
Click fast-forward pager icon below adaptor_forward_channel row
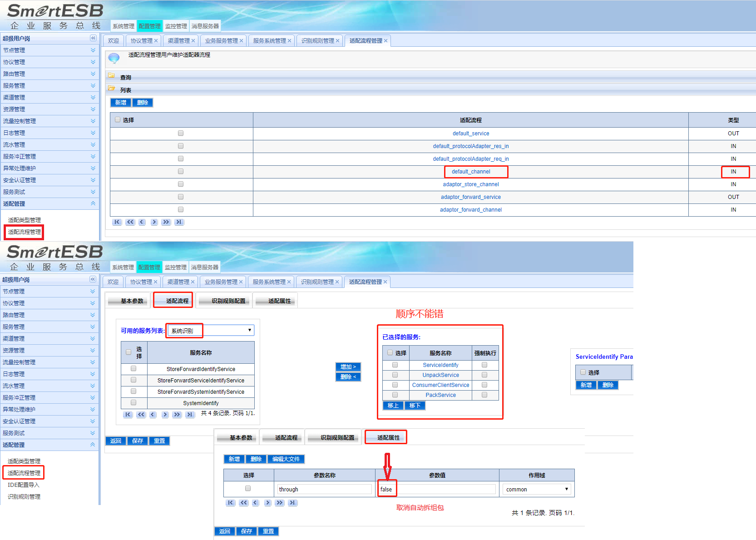(166, 222)
